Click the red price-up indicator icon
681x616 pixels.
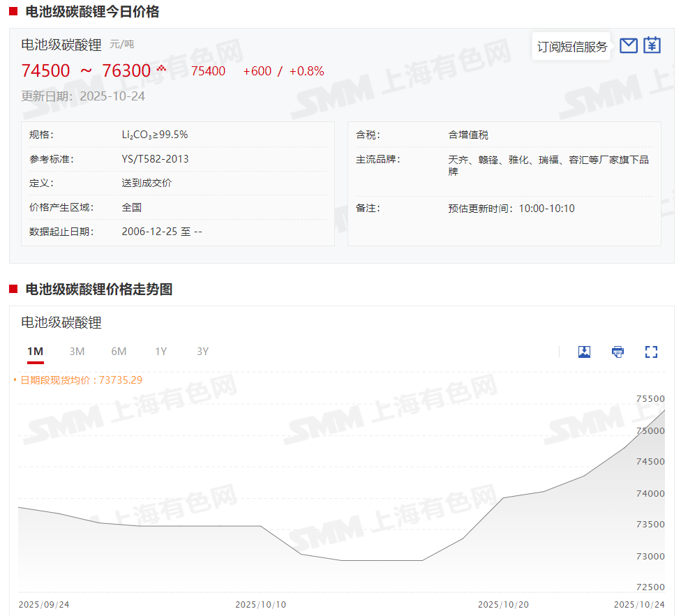(162, 69)
